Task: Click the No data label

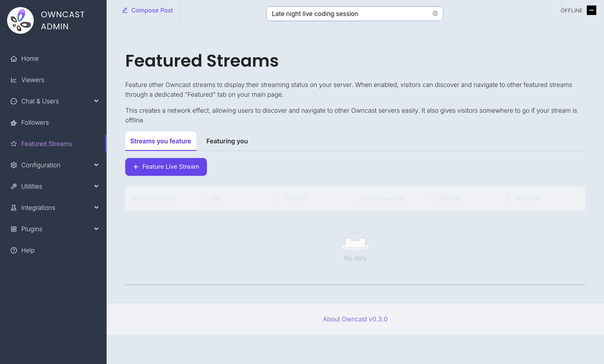Action: pyautogui.click(x=355, y=258)
